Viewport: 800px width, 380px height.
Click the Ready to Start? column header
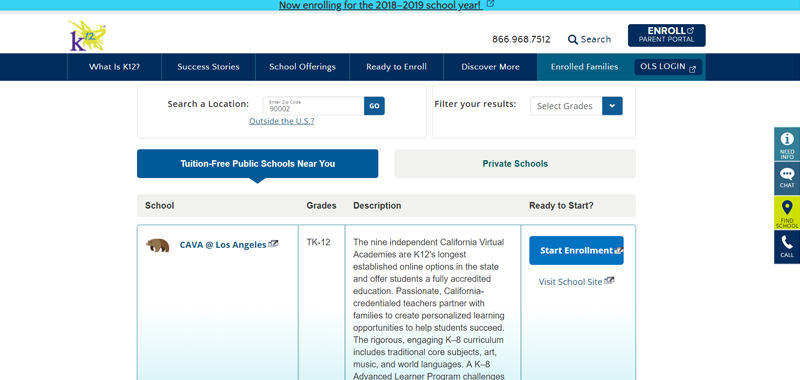tap(561, 206)
